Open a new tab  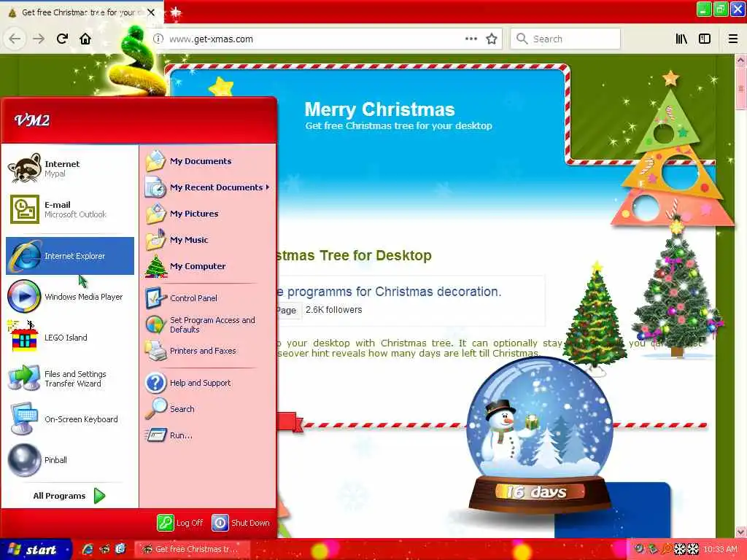tap(175, 12)
